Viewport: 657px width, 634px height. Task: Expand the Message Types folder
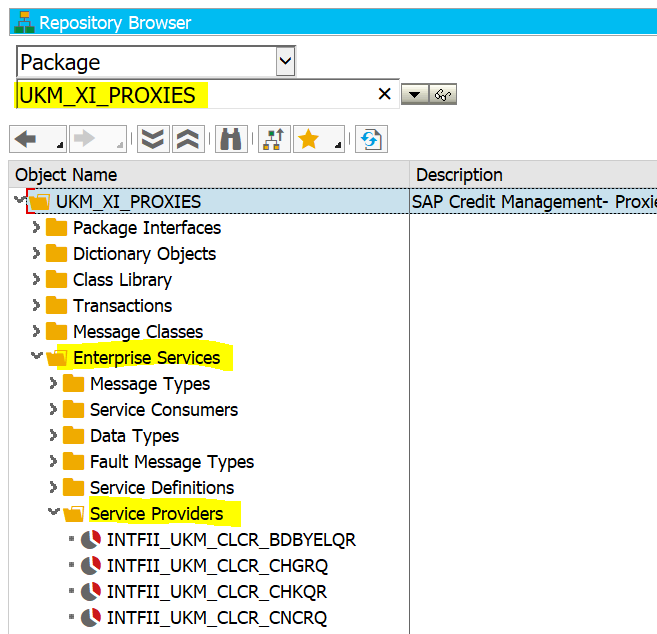click(53, 383)
